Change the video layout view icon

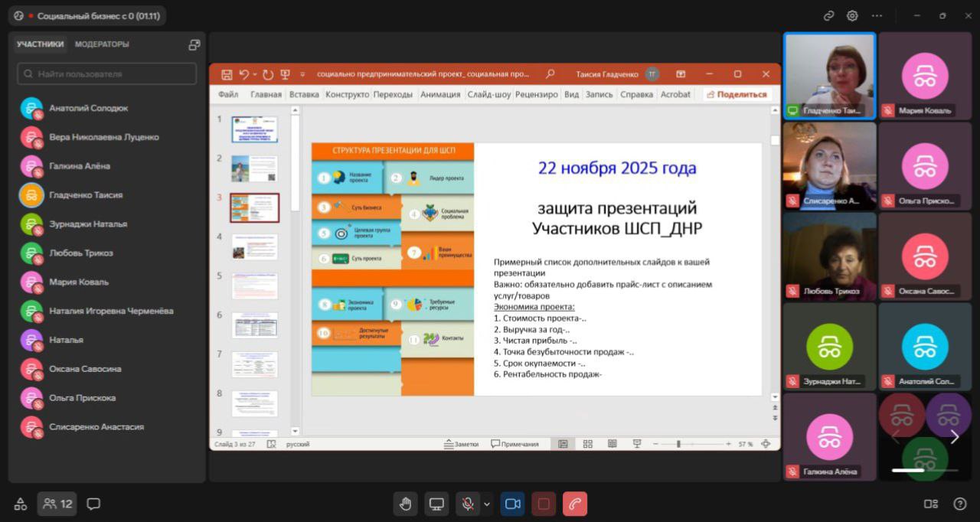931,504
